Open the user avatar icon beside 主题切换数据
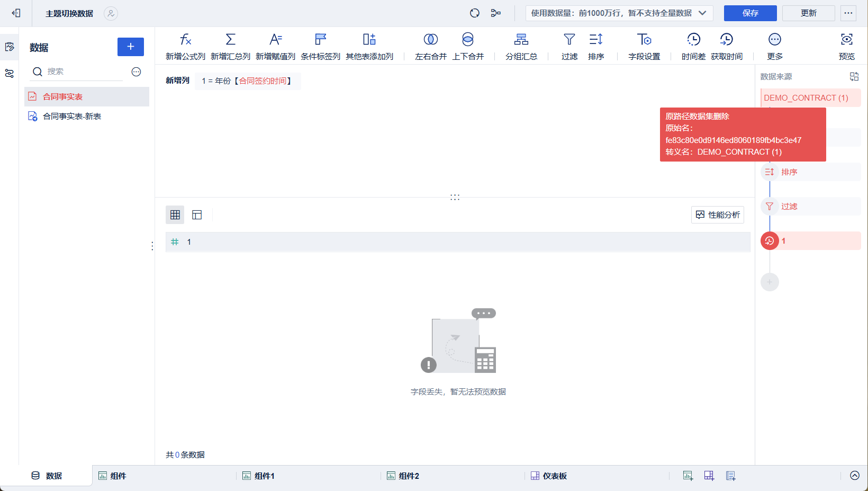 point(111,13)
